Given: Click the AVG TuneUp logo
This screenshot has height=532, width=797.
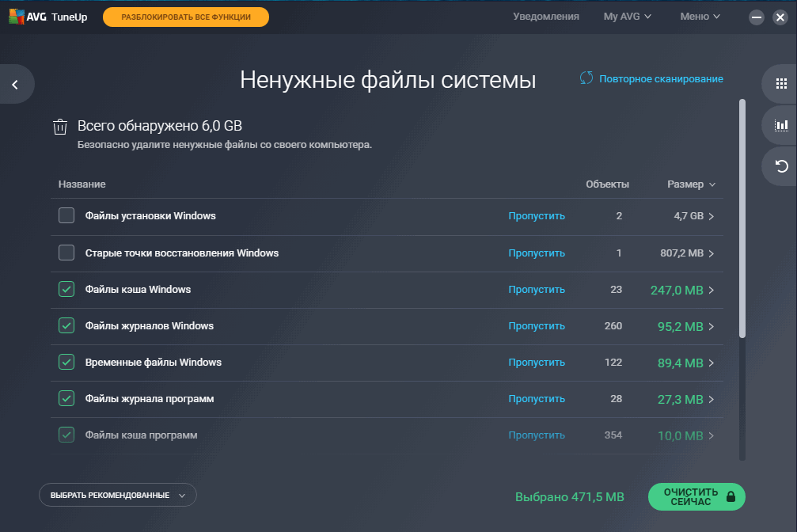Looking at the screenshot, I should [x=48, y=17].
